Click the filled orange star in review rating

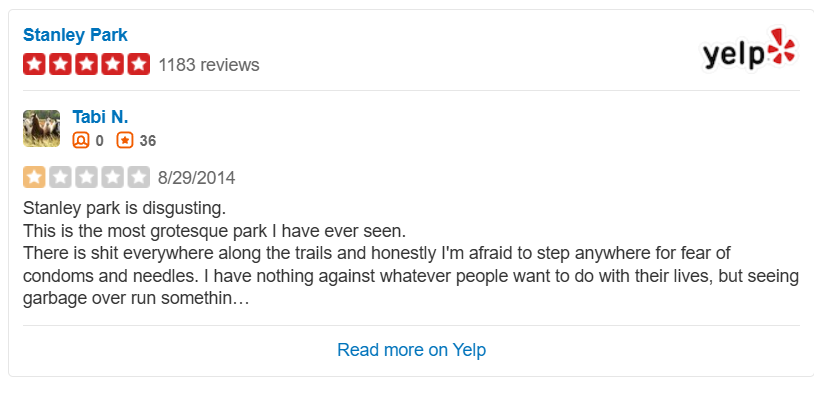[34, 177]
